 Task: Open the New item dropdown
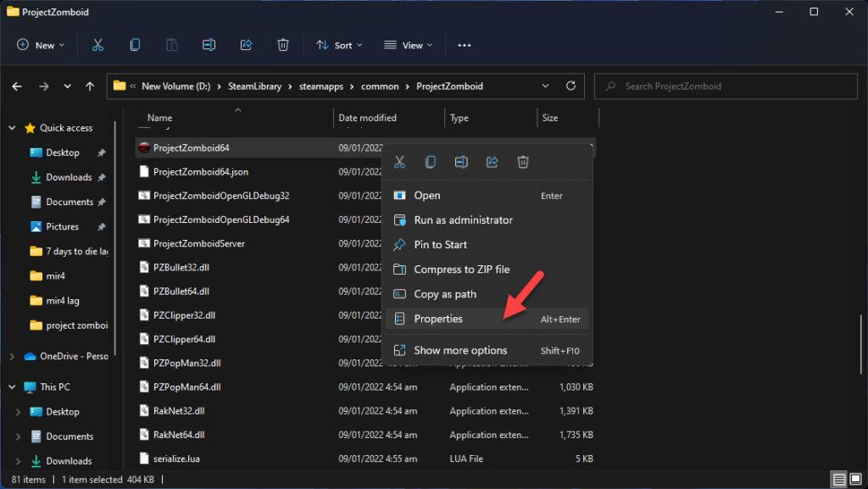[41, 46]
